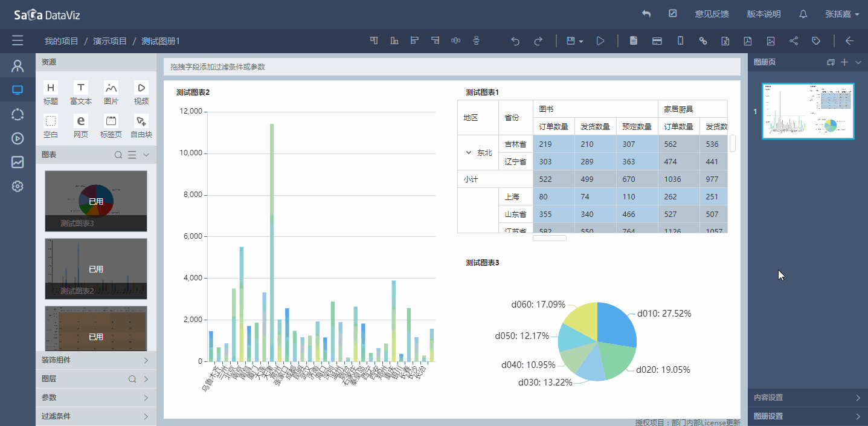The image size is (868, 426).
Task: Click the share icon in toolbar
Action: [x=794, y=40]
